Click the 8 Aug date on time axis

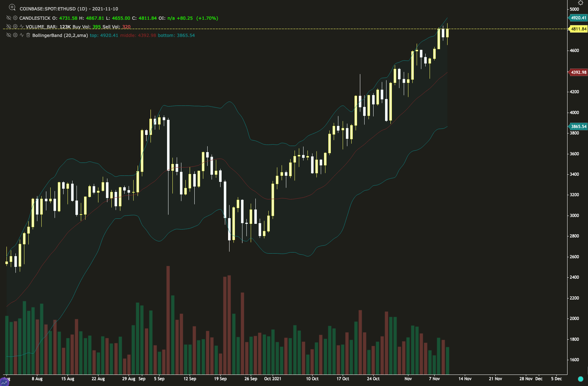[37, 379]
